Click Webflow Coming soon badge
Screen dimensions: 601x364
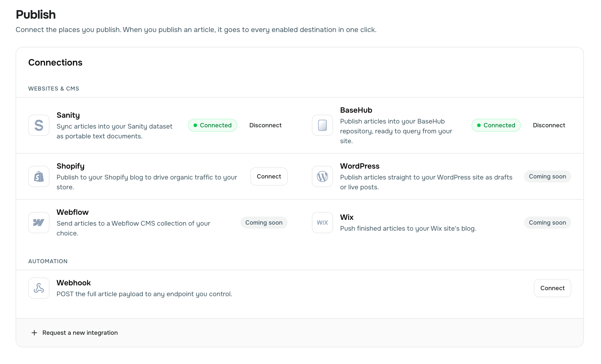tap(264, 223)
